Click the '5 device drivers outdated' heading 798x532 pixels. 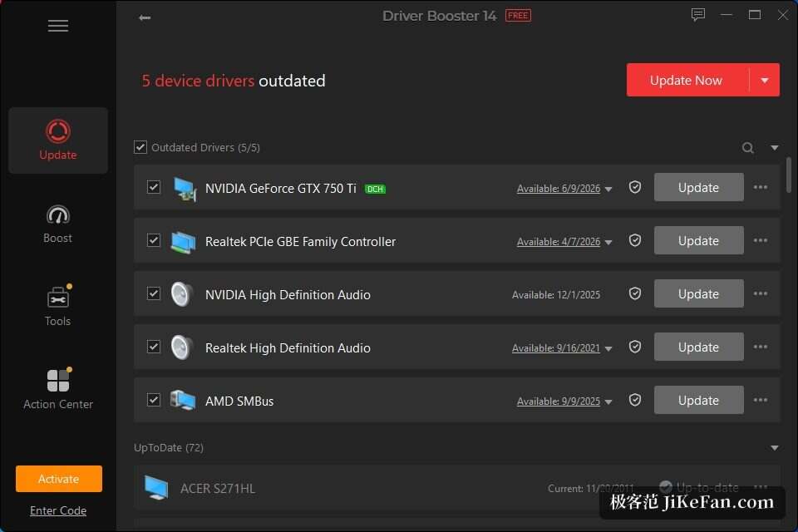[x=233, y=81]
